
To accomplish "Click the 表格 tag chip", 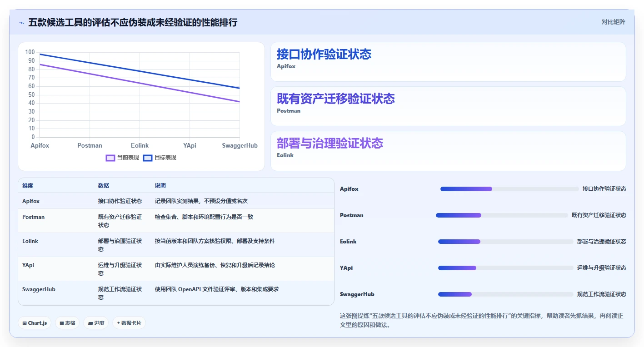I will [x=67, y=323].
